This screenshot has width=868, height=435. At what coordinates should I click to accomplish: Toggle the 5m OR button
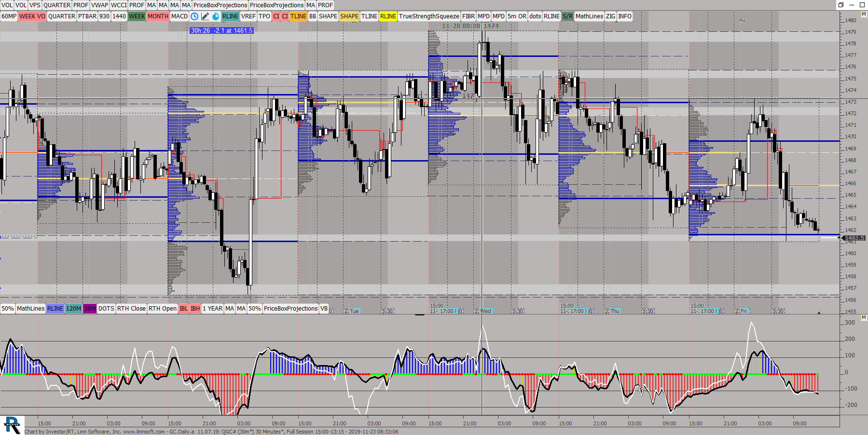tap(517, 16)
